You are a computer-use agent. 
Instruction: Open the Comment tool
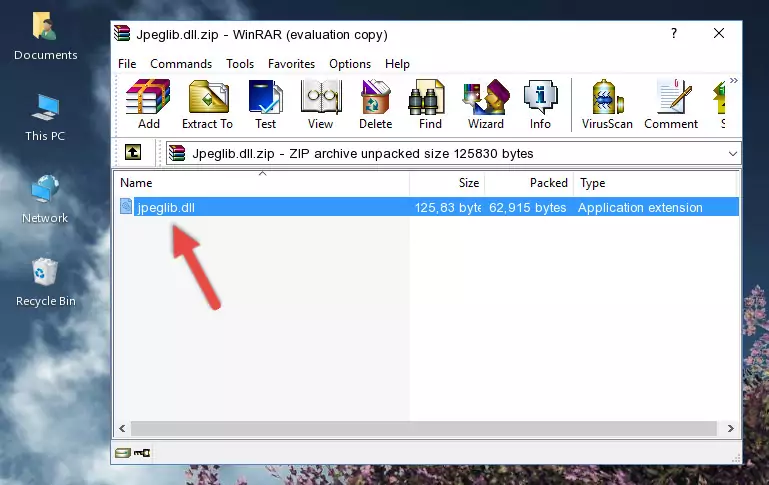671,104
